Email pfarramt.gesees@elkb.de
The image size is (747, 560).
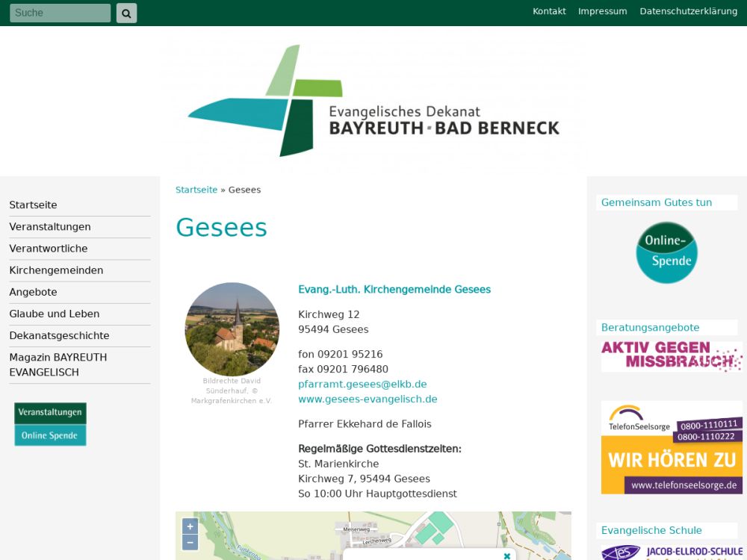(x=362, y=384)
